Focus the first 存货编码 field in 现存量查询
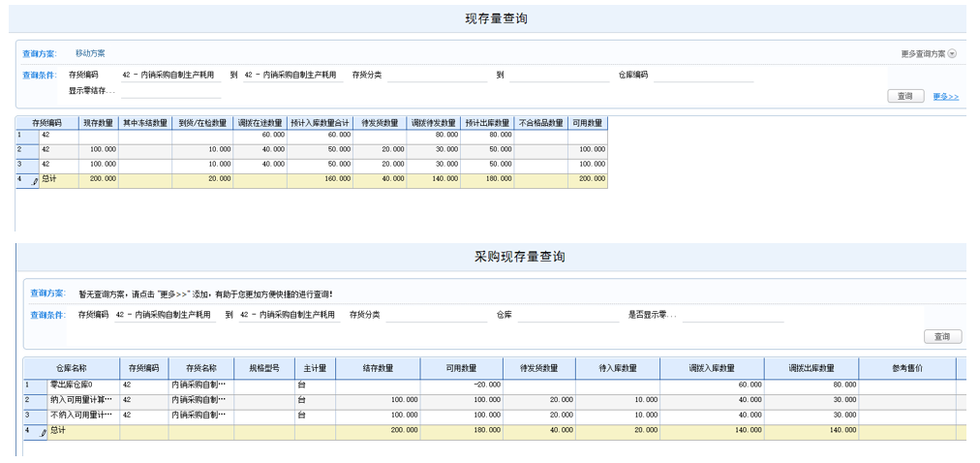 170,75
